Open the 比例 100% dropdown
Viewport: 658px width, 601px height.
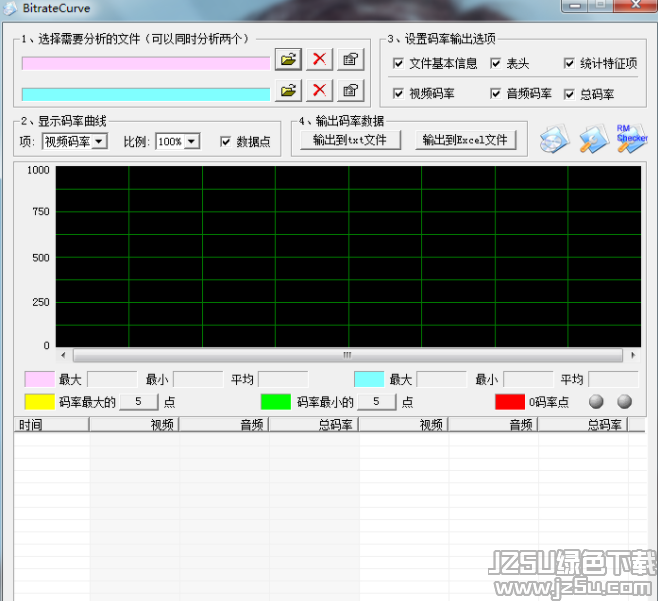click(178, 141)
